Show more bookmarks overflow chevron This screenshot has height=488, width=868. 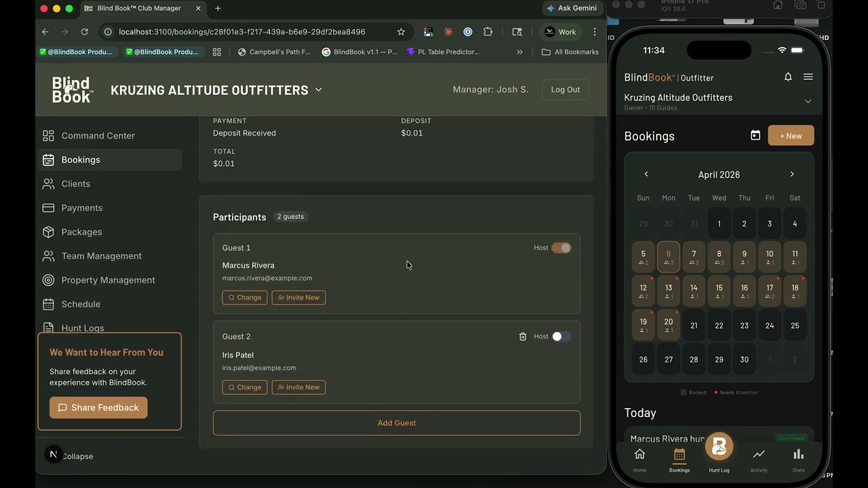point(519,52)
